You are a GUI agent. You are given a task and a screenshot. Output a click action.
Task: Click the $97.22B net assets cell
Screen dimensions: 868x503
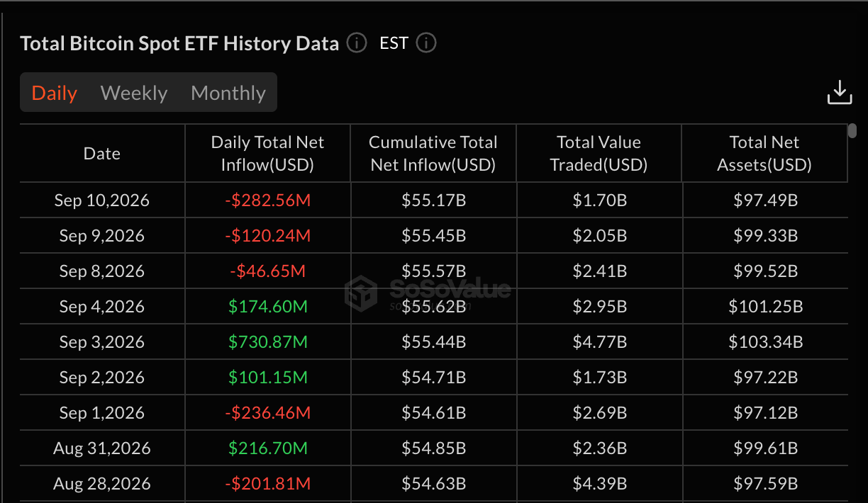pyautogui.click(x=765, y=378)
